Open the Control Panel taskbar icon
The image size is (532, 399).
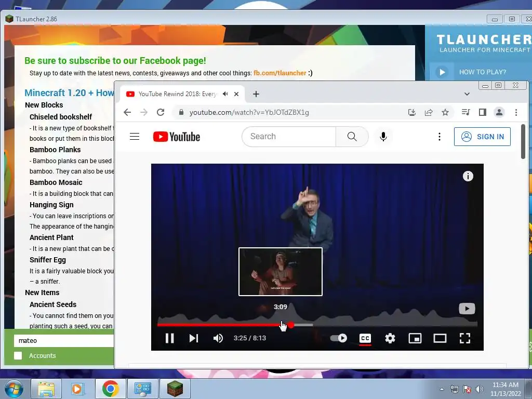click(x=142, y=389)
